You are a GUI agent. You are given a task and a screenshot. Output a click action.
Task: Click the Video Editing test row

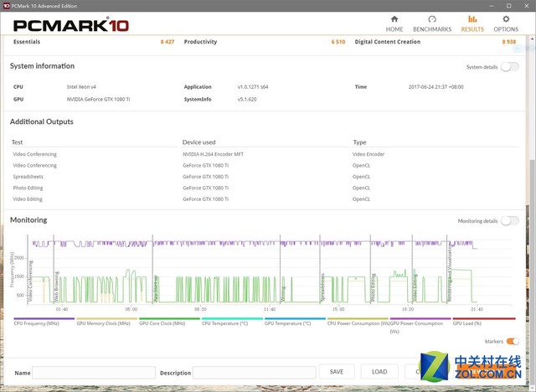pos(28,199)
